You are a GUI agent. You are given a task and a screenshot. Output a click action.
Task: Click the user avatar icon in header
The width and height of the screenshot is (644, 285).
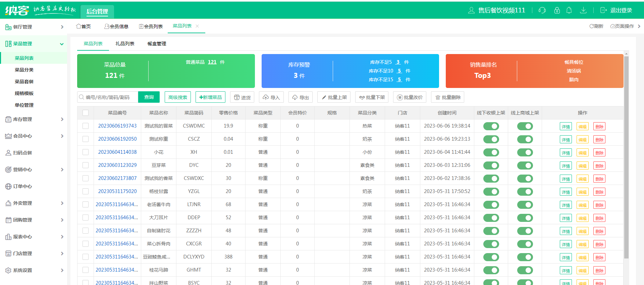coord(471,10)
